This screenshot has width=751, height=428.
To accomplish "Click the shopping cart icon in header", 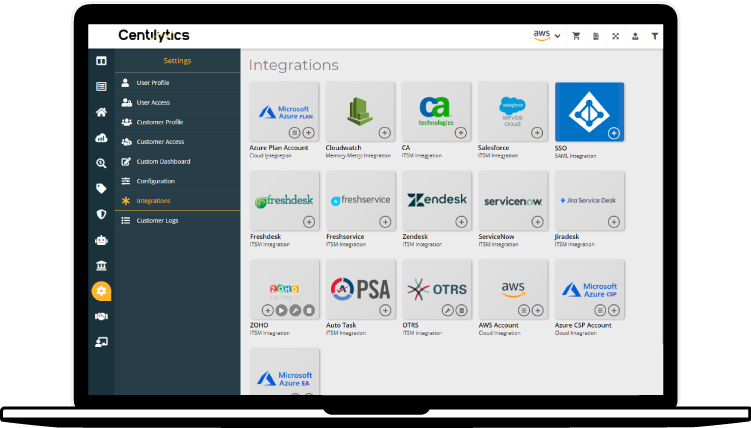I will (x=576, y=36).
